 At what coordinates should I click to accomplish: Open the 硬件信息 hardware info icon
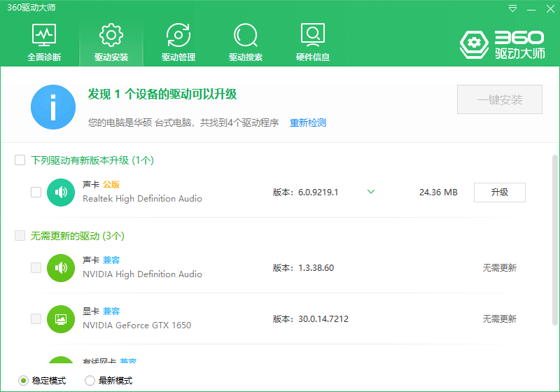(312, 34)
